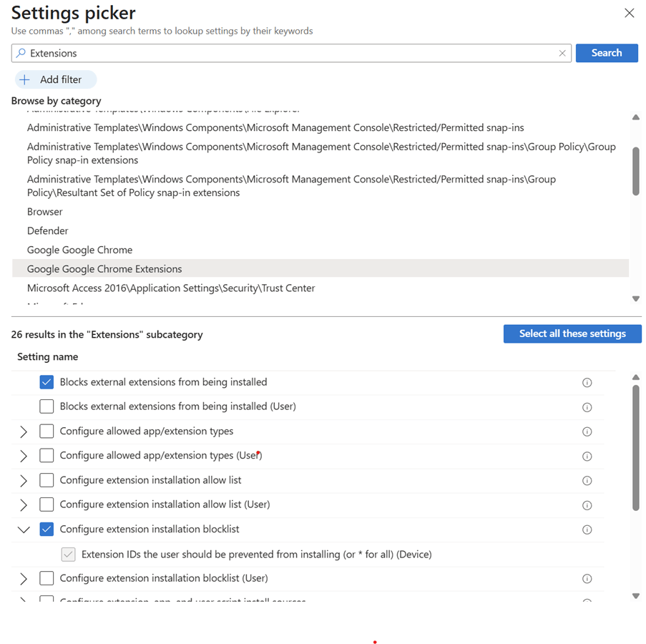Check Blocks external extensions from being installed (User)

pyautogui.click(x=47, y=406)
